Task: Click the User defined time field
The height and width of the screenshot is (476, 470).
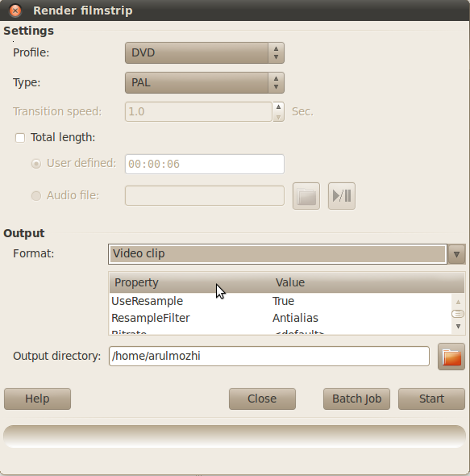Action: pos(205,165)
